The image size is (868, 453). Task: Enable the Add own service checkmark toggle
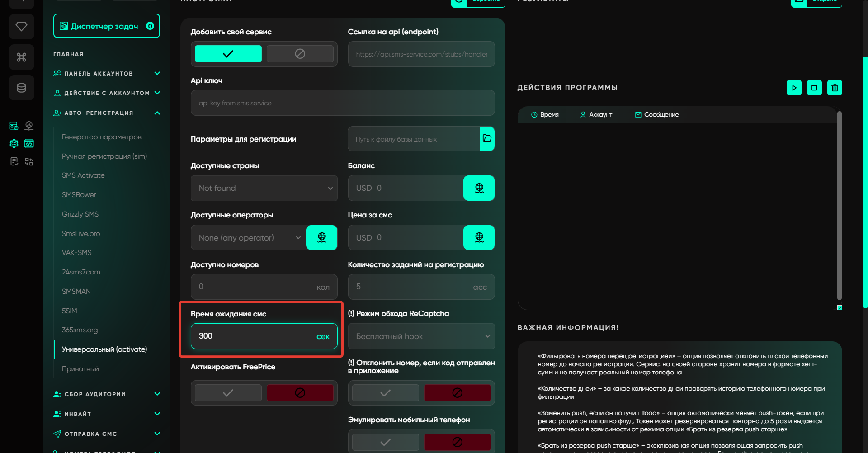coord(228,54)
